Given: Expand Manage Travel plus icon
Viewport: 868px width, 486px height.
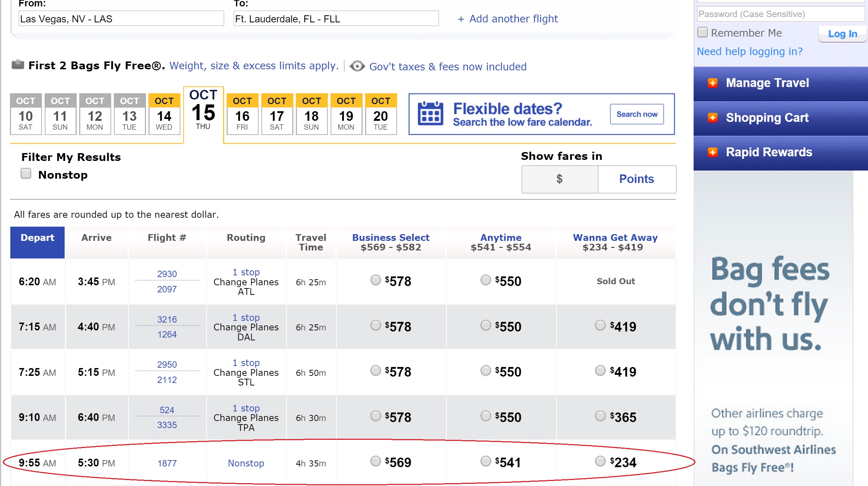Looking at the screenshot, I should [x=712, y=83].
